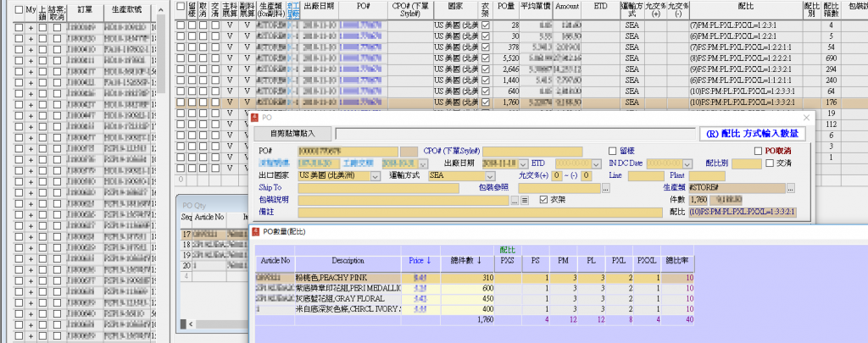Click the PO數量(配比) window title icon
Viewport: 868px width, 343px height.
pos(254,232)
